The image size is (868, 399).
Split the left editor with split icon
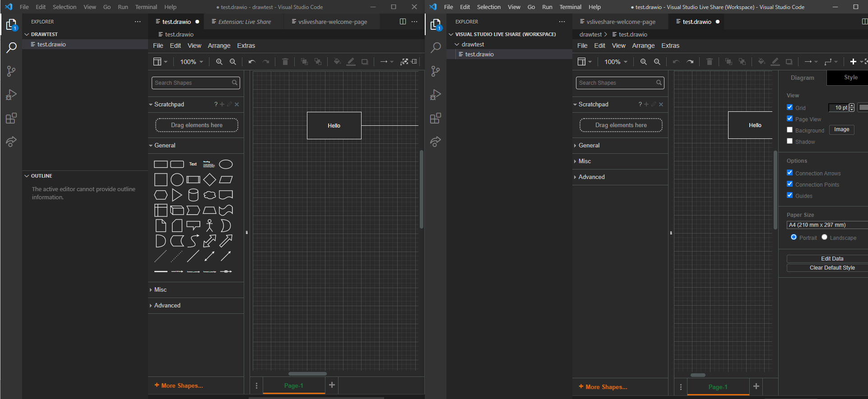click(x=403, y=22)
